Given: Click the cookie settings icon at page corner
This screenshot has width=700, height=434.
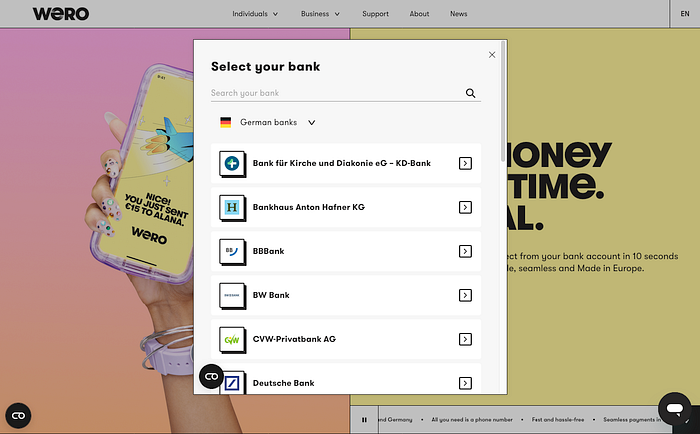Looking at the screenshot, I should [x=18, y=416].
